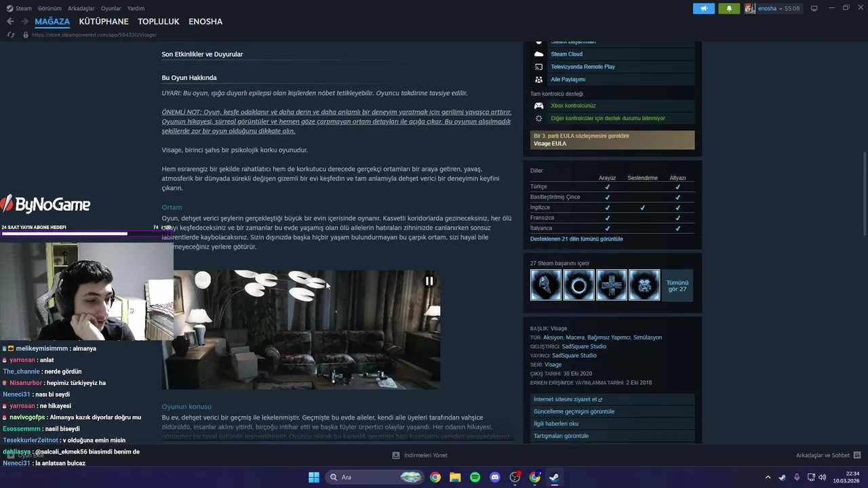
Task: Open the fourth achievement thumbnail
Action: (644, 285)
